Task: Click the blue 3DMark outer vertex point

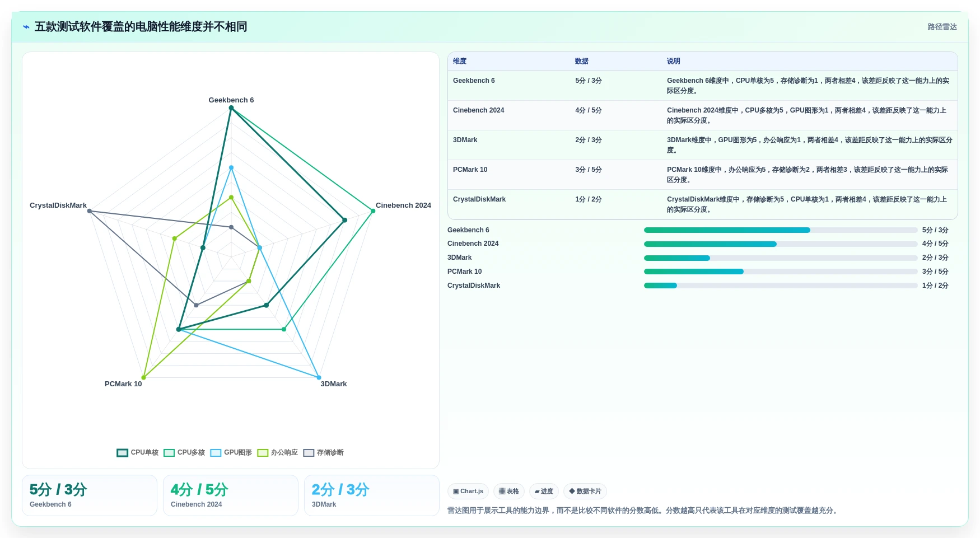Action: (319, 378)
